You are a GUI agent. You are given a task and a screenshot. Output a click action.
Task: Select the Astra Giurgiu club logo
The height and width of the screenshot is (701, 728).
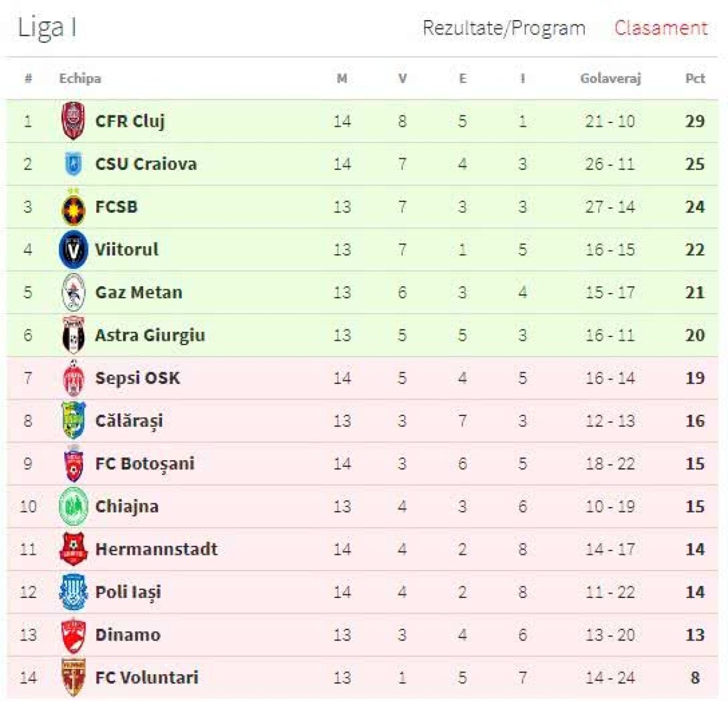click(x=74, y=335)
